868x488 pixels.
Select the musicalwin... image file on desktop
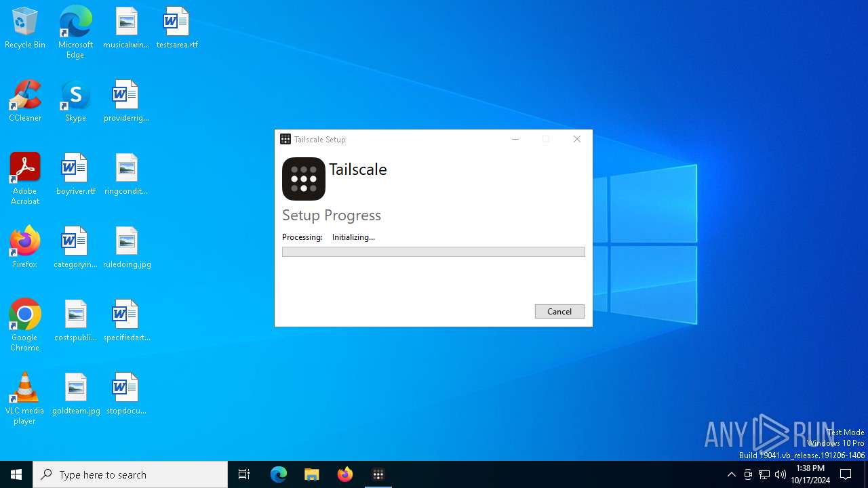click(126, 28)
